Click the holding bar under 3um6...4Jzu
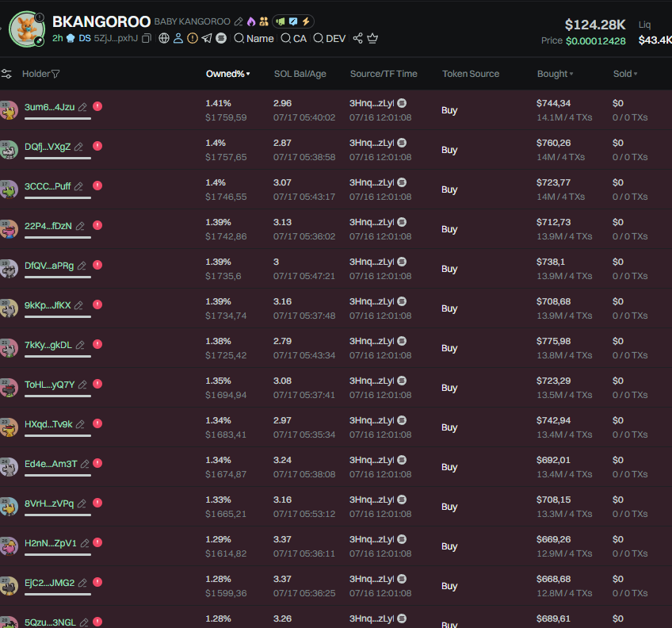This screenshot has height=628, width=672. tap(58, 118)
